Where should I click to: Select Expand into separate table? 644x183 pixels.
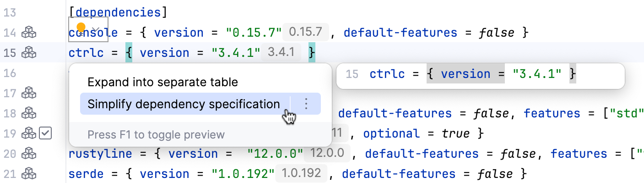(x=163, y=82)
